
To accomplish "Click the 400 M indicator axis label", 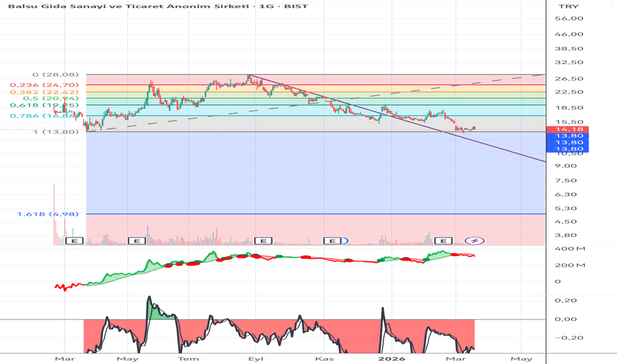I will coord(570,249).
